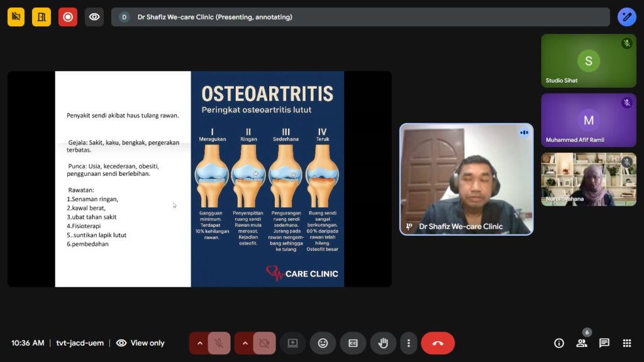Open the annotation pen tool

[626, 17]
